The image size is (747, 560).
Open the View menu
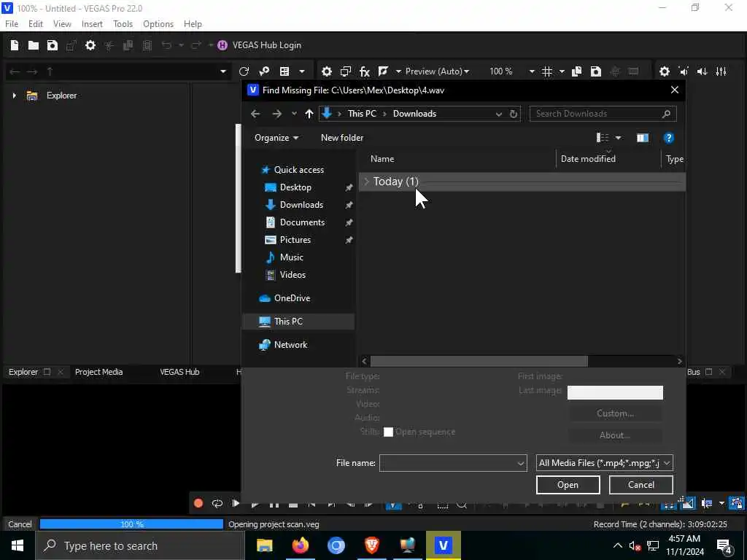62,24
